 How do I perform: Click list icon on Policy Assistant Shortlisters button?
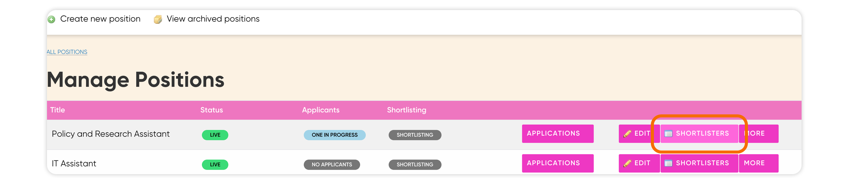tap(668, 133)
